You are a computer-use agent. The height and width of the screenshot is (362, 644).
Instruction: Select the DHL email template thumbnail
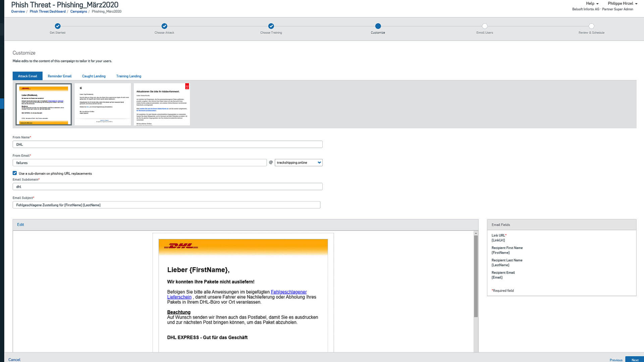tap(44, 104)
